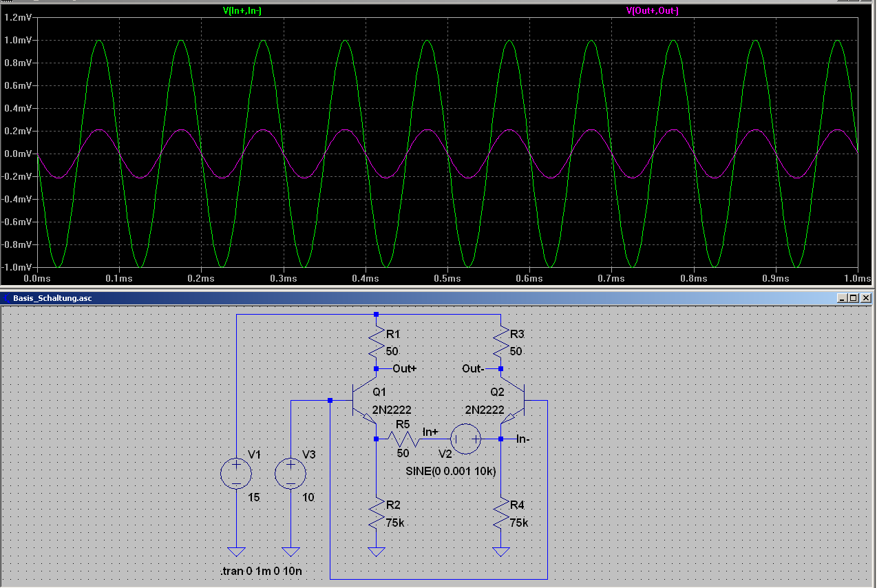This screenshot has width=877, height=588.
Task: Close the Basis_Schaltung.asc schematic window
Action: 865,298
